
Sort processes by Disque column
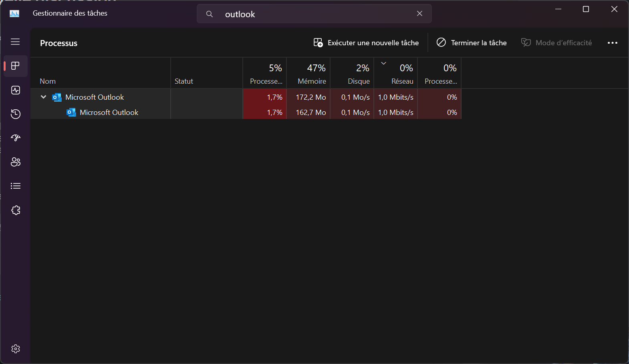coord(352,74)
